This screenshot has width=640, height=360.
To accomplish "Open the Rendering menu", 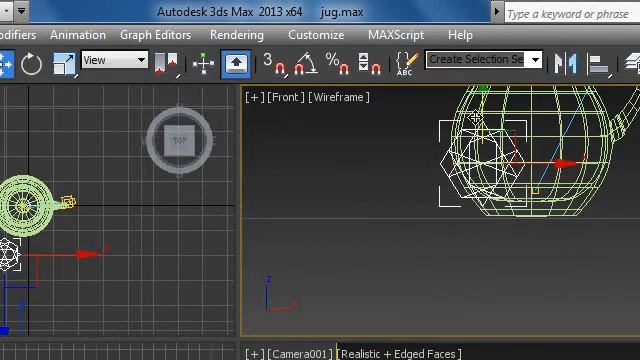I will pos(237,35).
